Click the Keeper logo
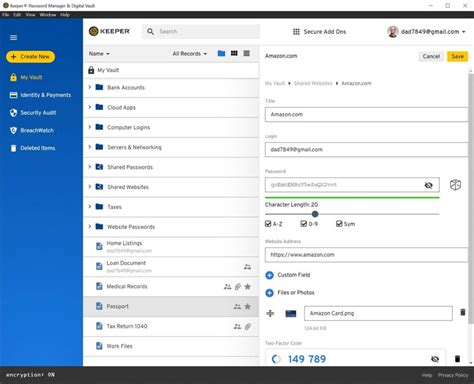 coord(109,31)
